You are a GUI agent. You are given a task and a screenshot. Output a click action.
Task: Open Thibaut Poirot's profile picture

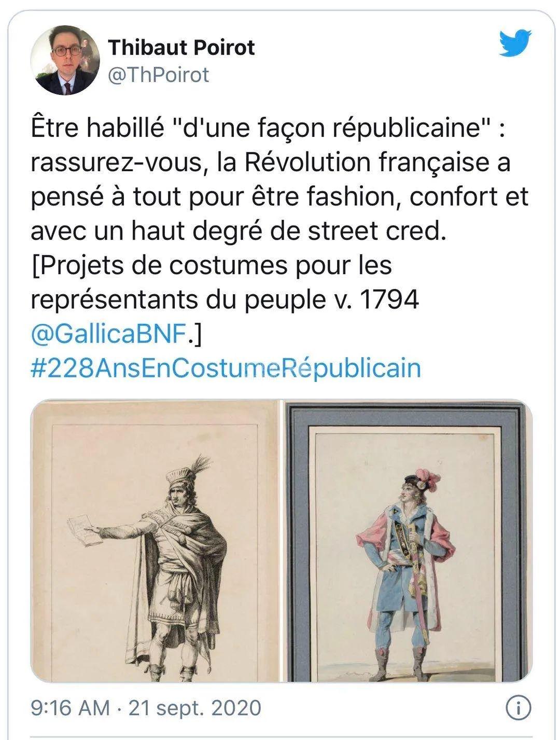point(65,61)
